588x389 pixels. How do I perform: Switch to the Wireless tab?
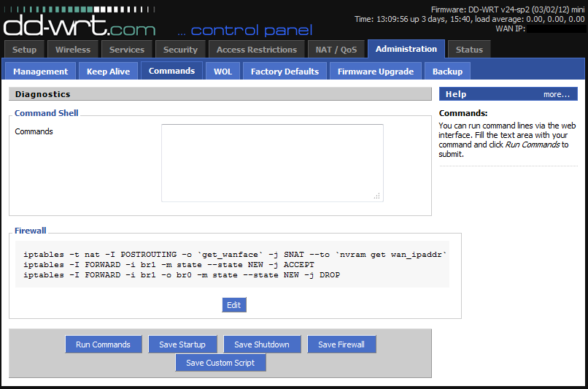73,50
